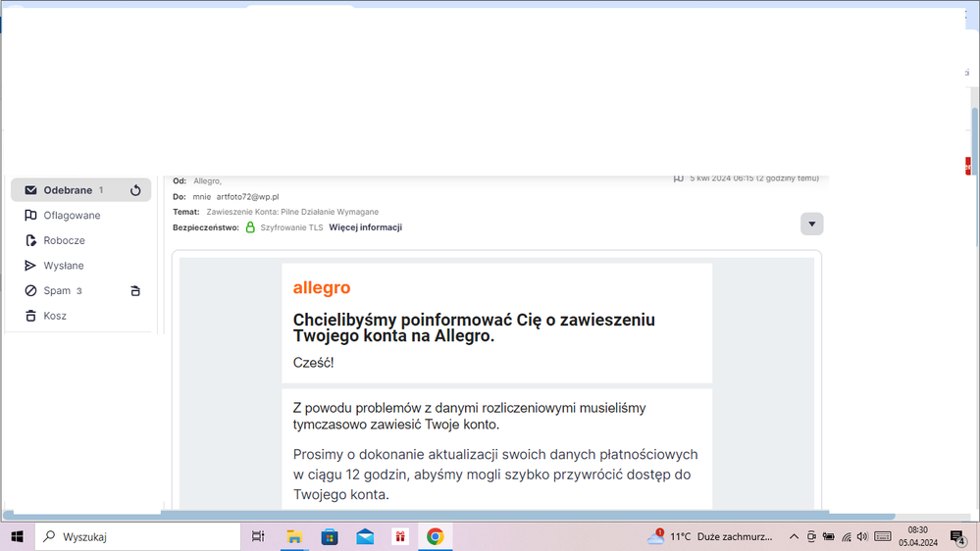Click the Więcej informacji security link
Image resolution: width=980 pixels, height=551 pixels.
click(x=365, y=227)
